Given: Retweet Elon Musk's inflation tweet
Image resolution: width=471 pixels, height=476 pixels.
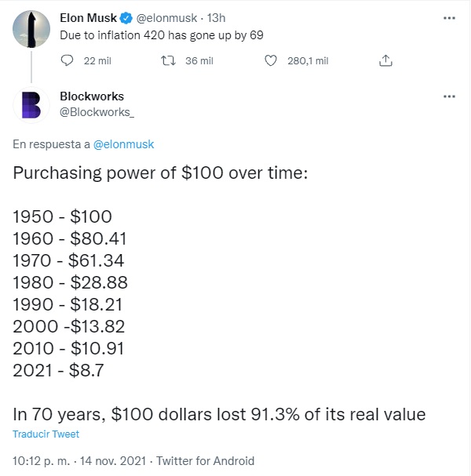Looking at the screenshot, I should 168,60.
